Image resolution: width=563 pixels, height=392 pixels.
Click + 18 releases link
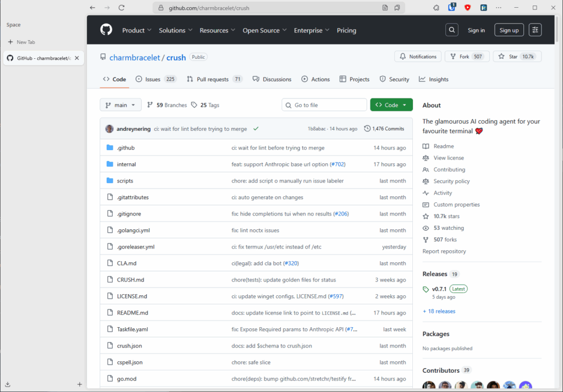pos(439,311)
